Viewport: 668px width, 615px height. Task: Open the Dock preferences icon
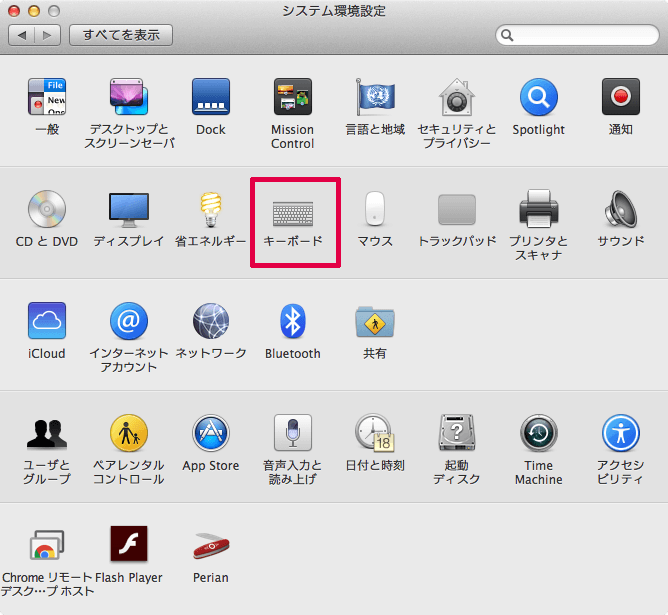[x=211, y=97]
